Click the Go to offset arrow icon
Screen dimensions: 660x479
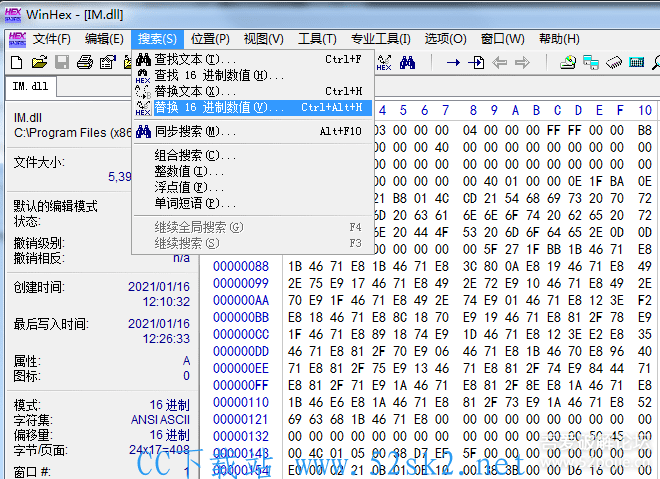click(x=453, y=63)
